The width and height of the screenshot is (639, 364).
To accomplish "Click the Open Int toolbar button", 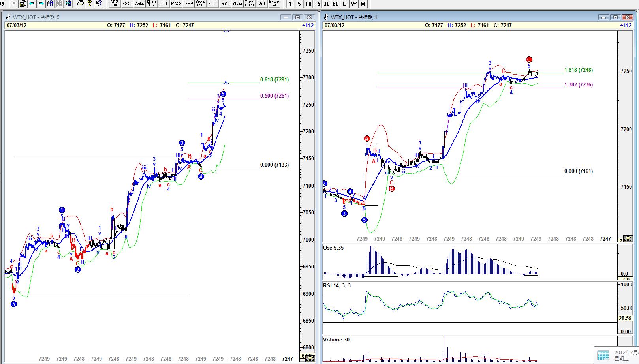I will tap(200, 3).
